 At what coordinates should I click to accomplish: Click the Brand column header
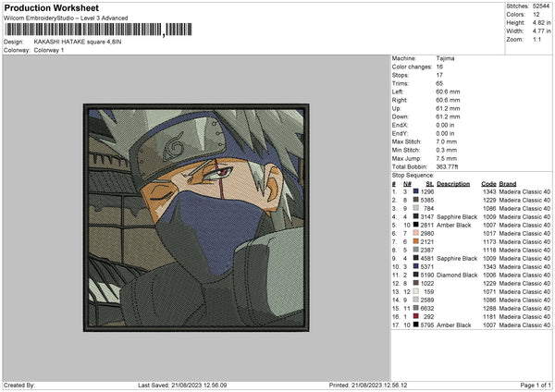click(x=508, y=183)
